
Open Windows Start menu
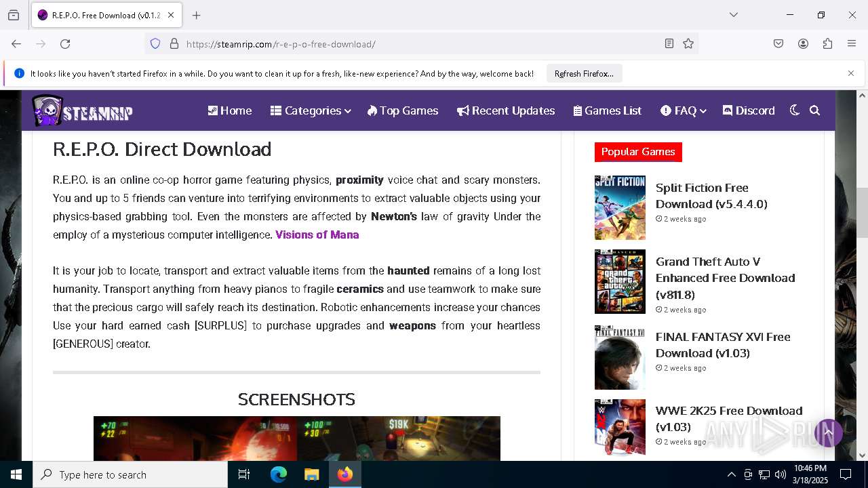pos(16,474)
